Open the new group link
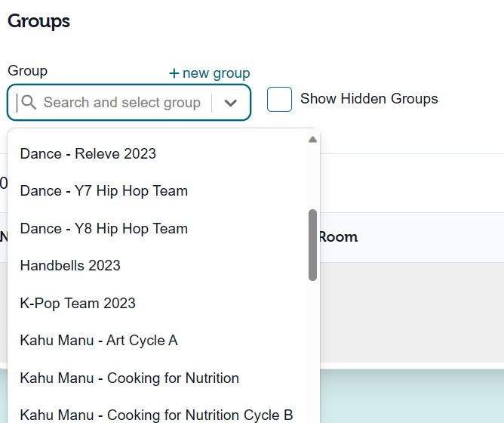Image resolution: width=504 pixels, height=423 pixels. pos(209,73)
